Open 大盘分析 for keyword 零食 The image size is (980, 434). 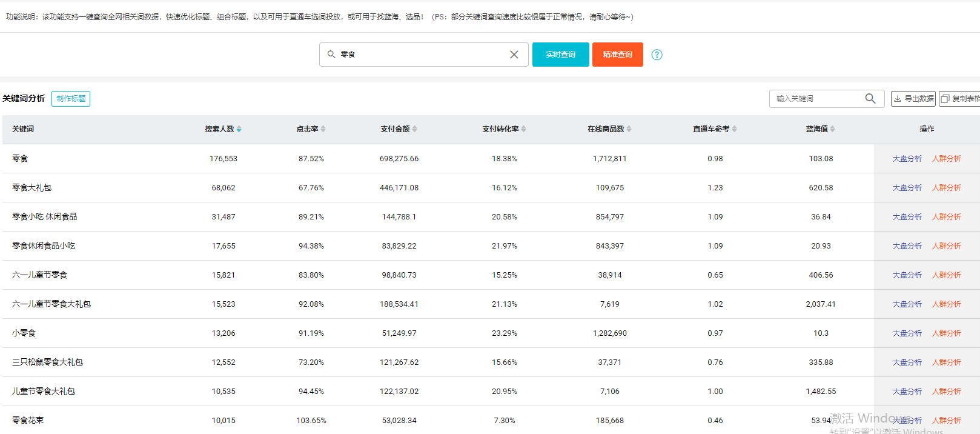coord(907,159)
